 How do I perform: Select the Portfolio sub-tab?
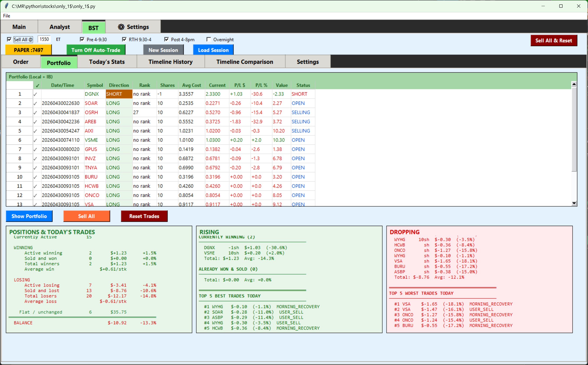(x=59, y=63)
